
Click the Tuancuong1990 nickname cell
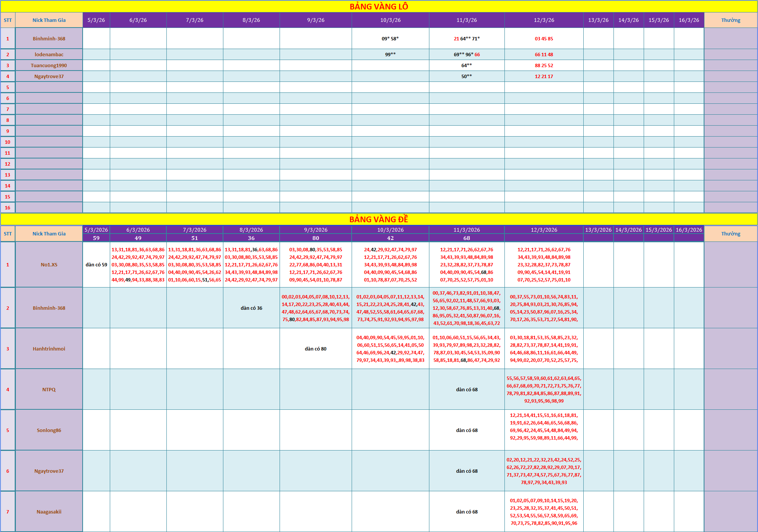point(49,65)
